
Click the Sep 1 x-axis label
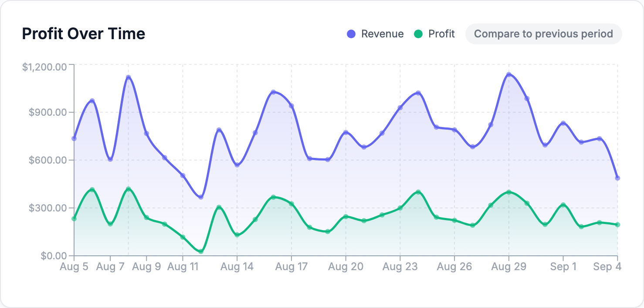[x=563, y=267]
